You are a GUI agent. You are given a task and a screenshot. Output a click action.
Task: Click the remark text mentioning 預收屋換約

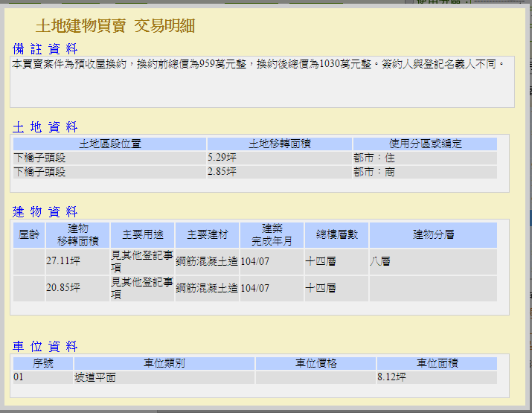point(258,64)
